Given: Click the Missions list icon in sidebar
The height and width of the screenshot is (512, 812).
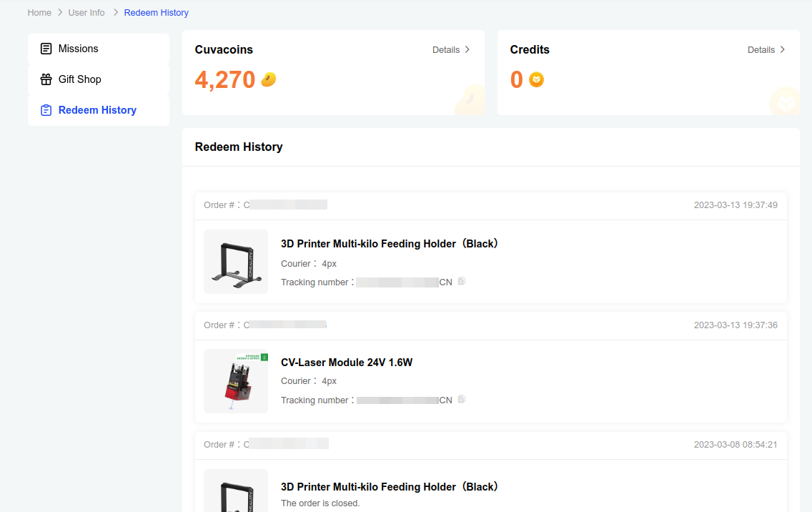Looking at the screenshot, I should [x=46, y=49].
